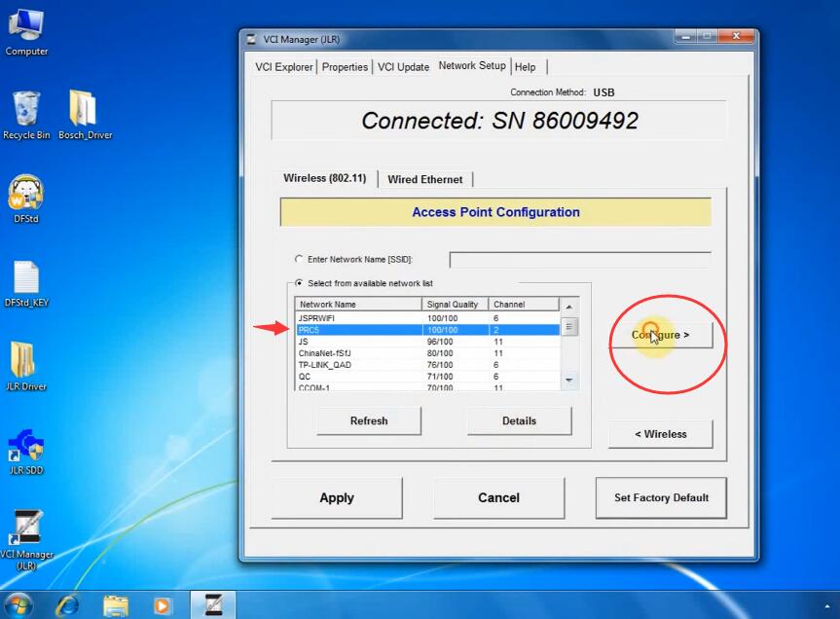Image resolution: width=840 pixels, height=619 pixels.
Task: Open Windows Media Player in taskbar
Action: click(162, 605)
